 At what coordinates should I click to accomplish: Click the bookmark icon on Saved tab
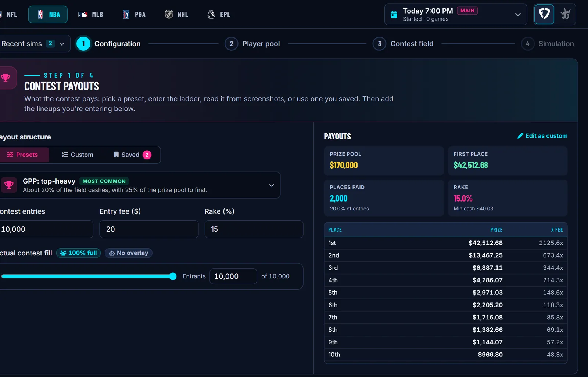pos(116,155)
